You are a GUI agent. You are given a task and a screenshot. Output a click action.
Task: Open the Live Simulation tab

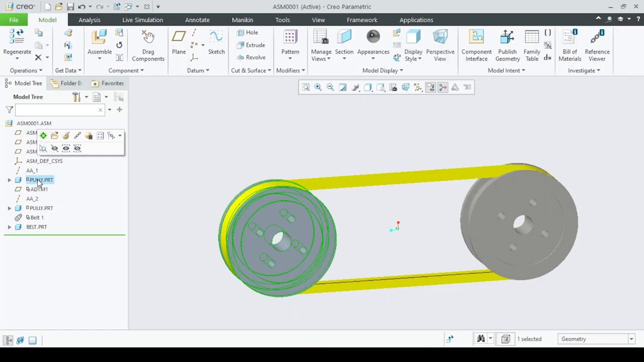(142, 20)
